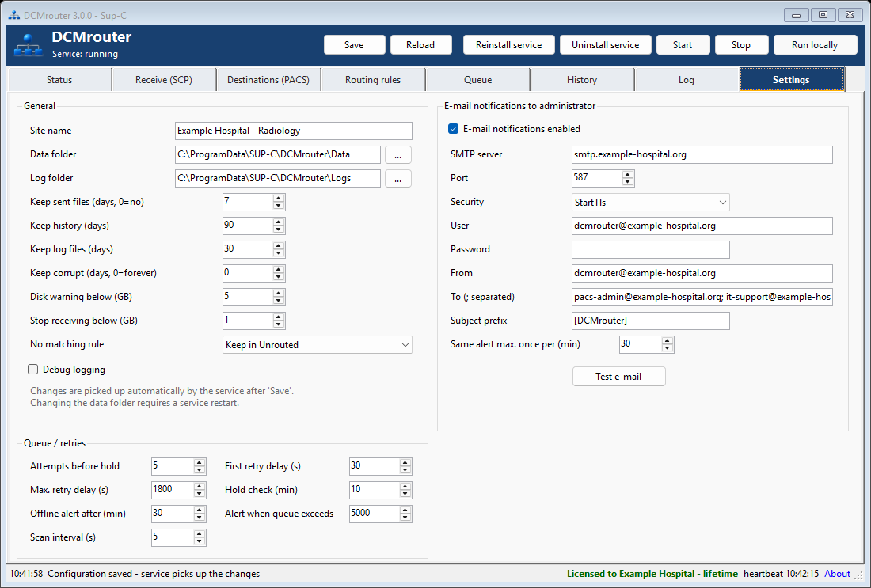871x588 pixels.
Task: Switch to the Status tab
Action: click(x=59, y=79)
